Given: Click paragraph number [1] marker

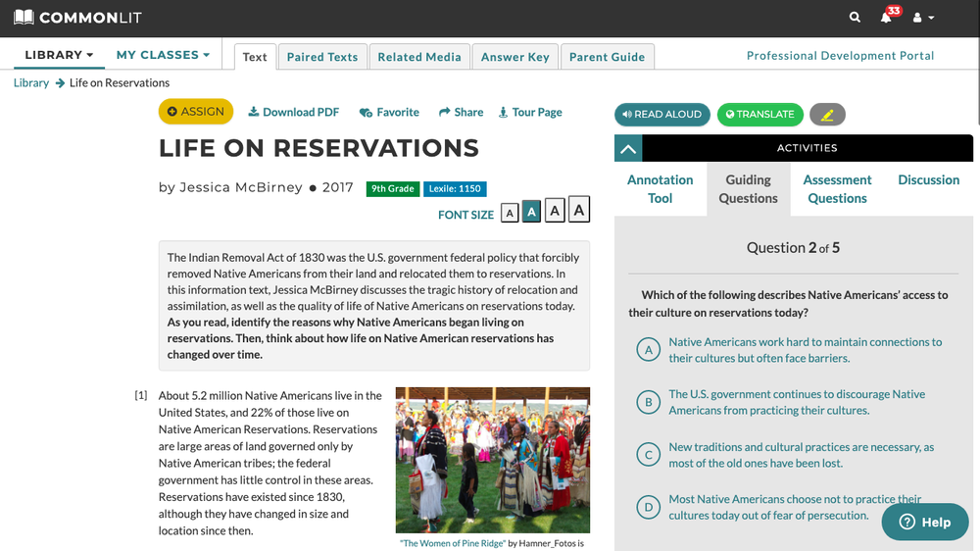Looking at the screenshot, I should 141,395.
